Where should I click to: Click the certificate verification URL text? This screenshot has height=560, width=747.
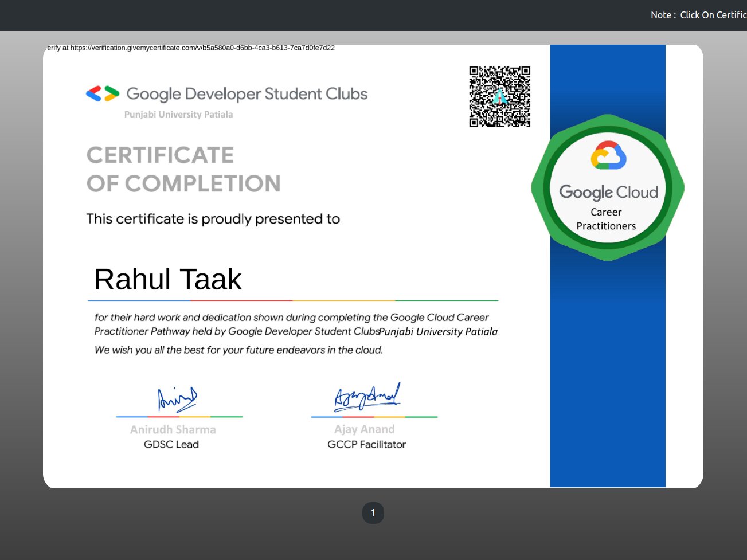(190, 48)
